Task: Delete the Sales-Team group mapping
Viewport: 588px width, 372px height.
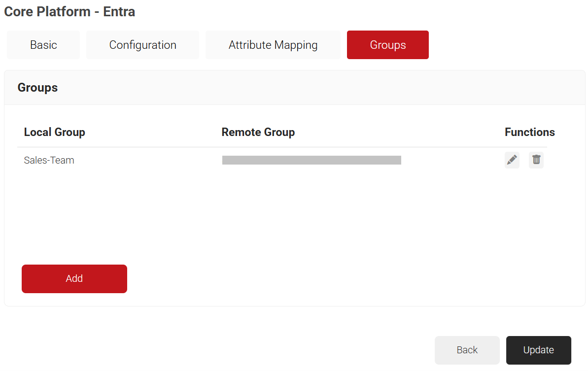Action: click(x=536, y=160)
